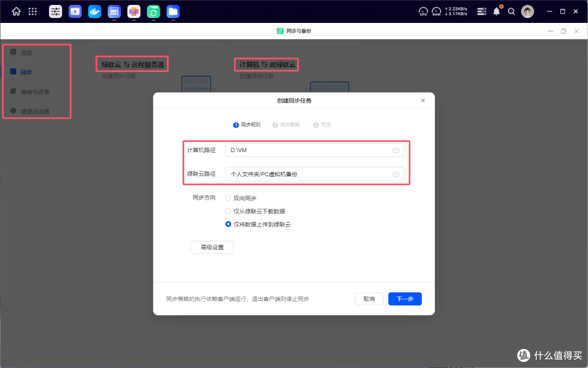Viewport: 588px width, 368px height.
Task: Minimize the 同步与备份 inner window
Action: 550,31
